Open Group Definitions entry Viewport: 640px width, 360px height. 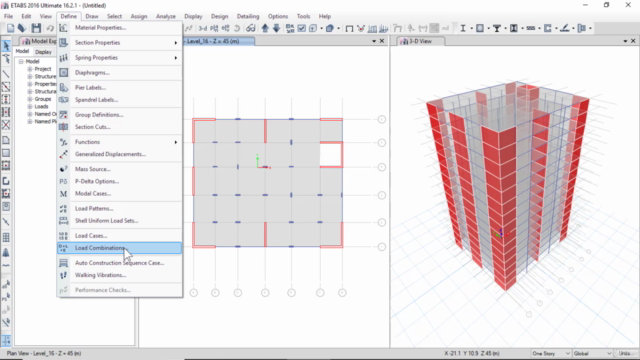point(119,115)
